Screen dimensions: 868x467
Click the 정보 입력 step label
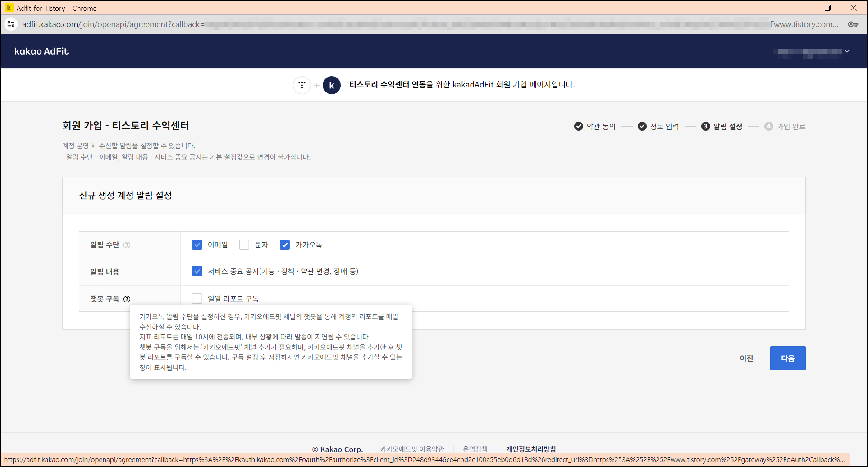pos(664,127)
